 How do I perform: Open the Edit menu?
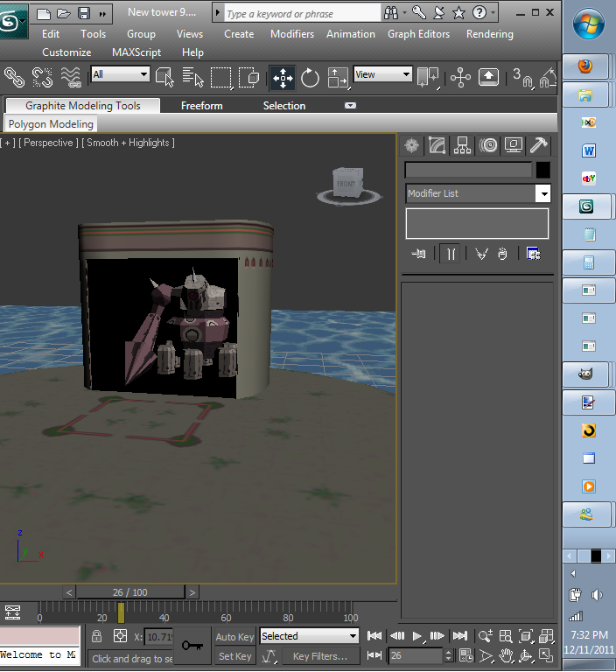click(51, 34)
